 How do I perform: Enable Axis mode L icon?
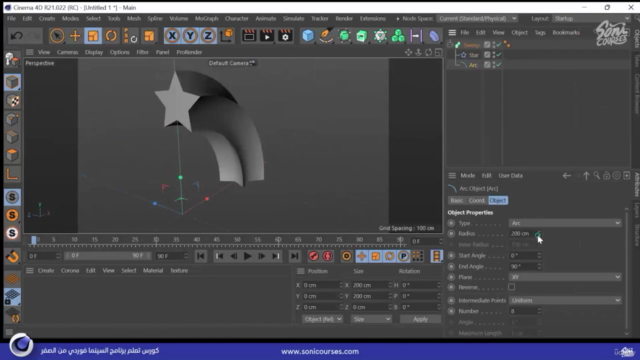pos(12,175)
